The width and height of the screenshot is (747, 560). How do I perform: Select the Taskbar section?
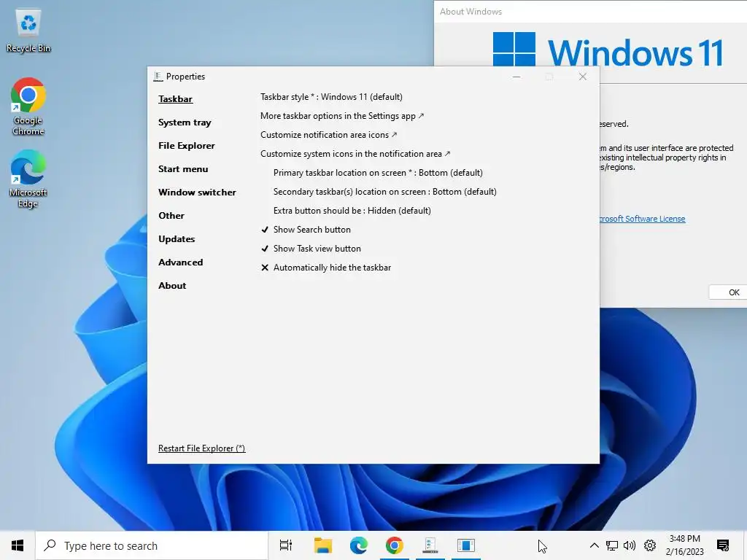[175, 99]
